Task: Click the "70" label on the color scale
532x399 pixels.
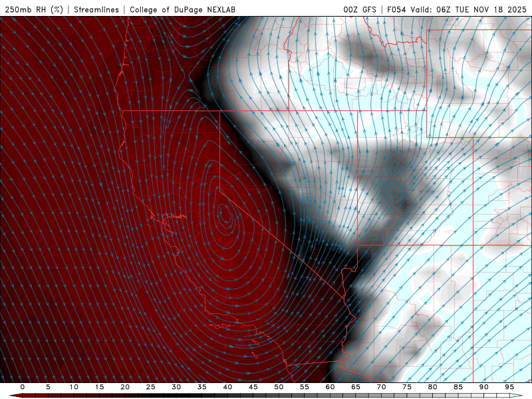Action: tap(381, 387)
